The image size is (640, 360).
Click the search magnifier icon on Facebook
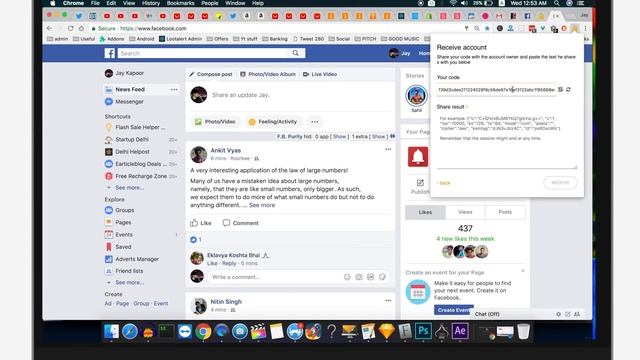point(296,53)
